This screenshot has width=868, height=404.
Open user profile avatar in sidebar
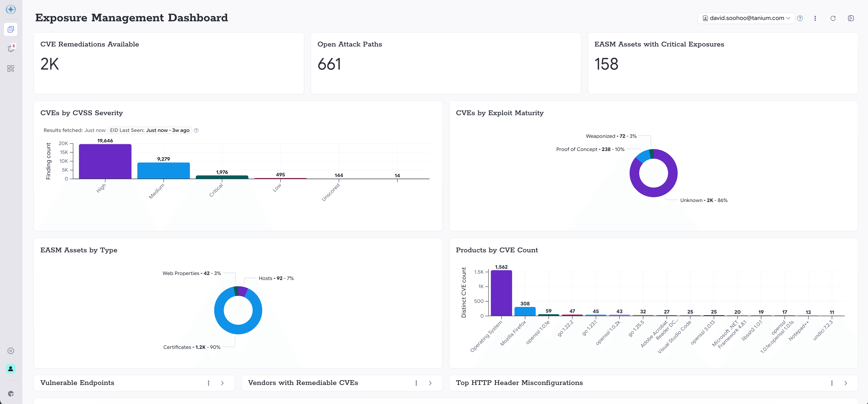[11, 369]
